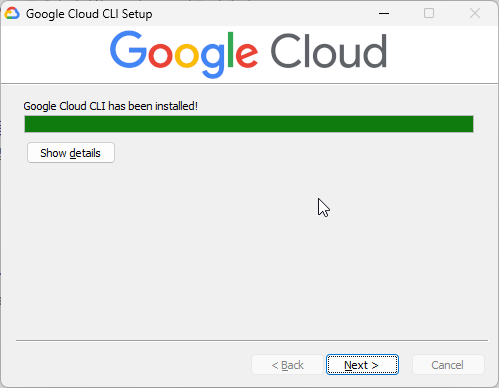
Task: Click the completed green progress bar
Action: coord(249,124)
